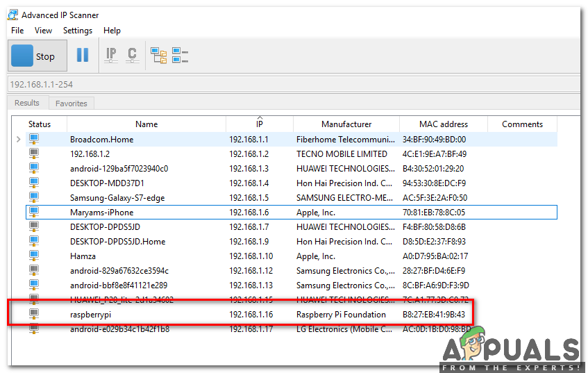Click the C subnet toolbar icon
Viewport: 588px width, 373px height.
[131, 56]
